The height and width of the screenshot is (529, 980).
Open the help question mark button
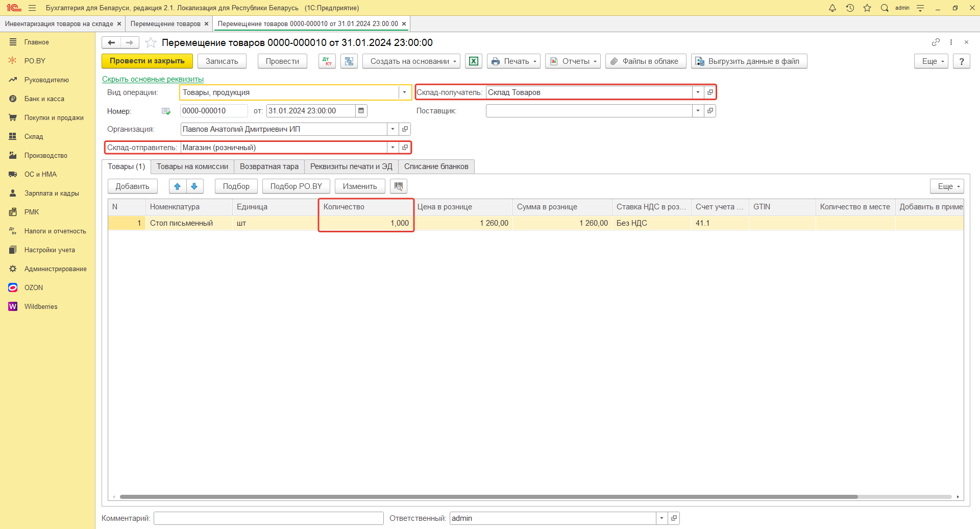coord(962,61)
